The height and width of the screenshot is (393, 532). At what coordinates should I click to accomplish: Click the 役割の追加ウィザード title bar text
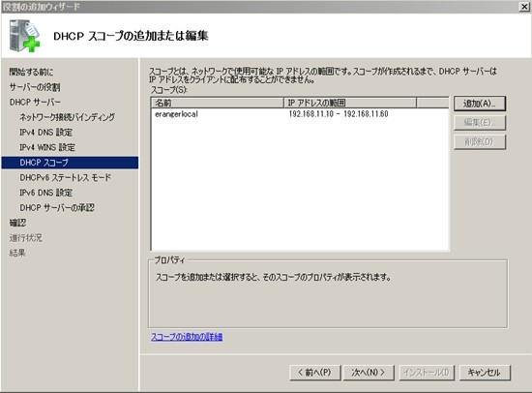(42, 7)
